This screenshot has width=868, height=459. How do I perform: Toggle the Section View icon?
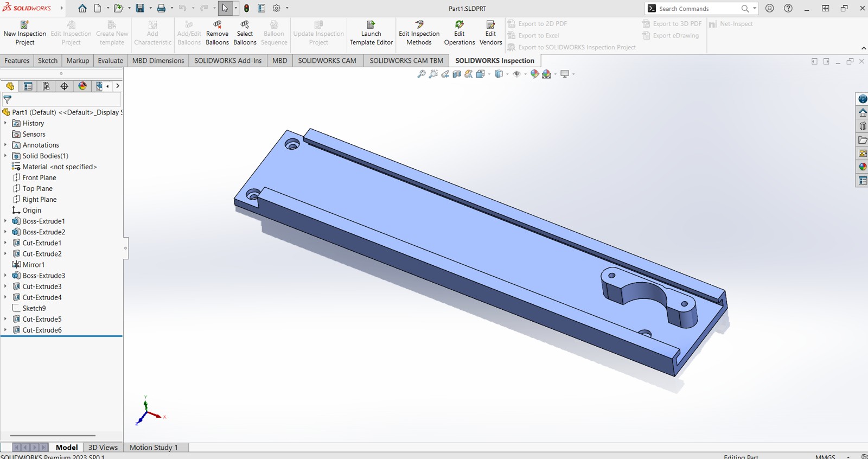pyautogui.click(x=457, y=74)
